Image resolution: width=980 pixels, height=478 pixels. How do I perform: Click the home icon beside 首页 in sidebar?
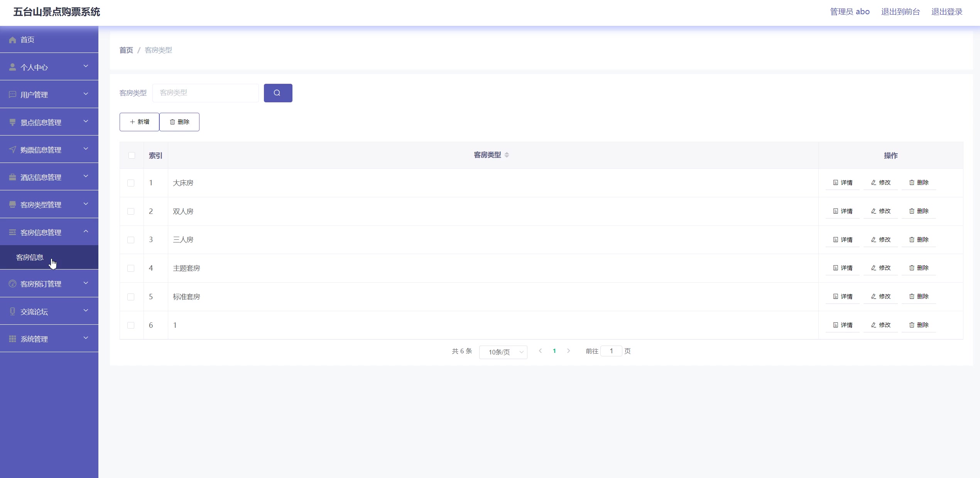coord(12,40)
